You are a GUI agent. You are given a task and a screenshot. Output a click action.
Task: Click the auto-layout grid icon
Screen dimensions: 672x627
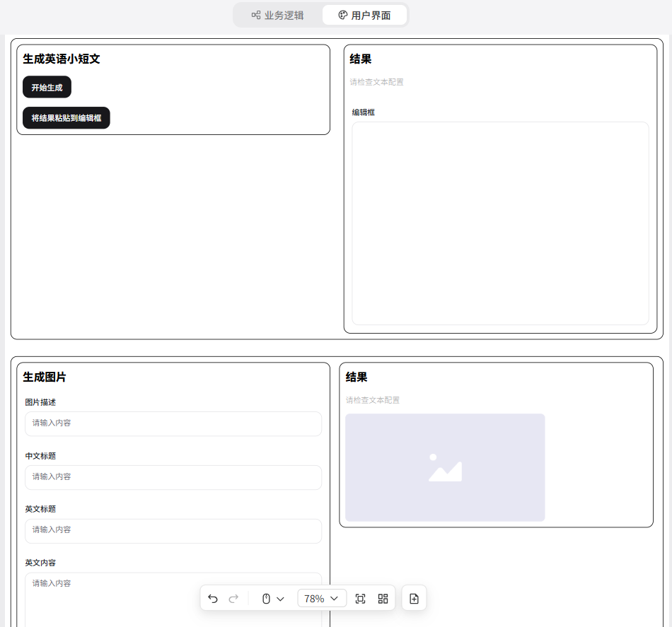coord(383,598)
